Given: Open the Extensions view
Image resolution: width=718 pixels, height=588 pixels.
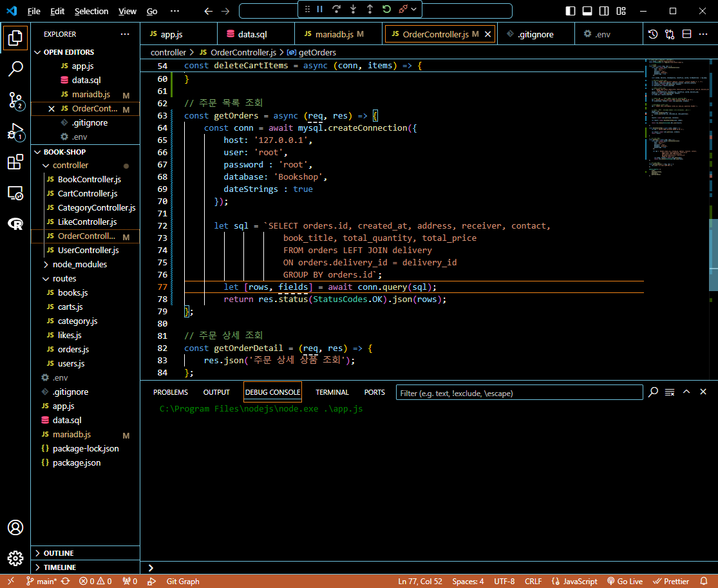Looking at the screenshot, I should click(15, 162).
